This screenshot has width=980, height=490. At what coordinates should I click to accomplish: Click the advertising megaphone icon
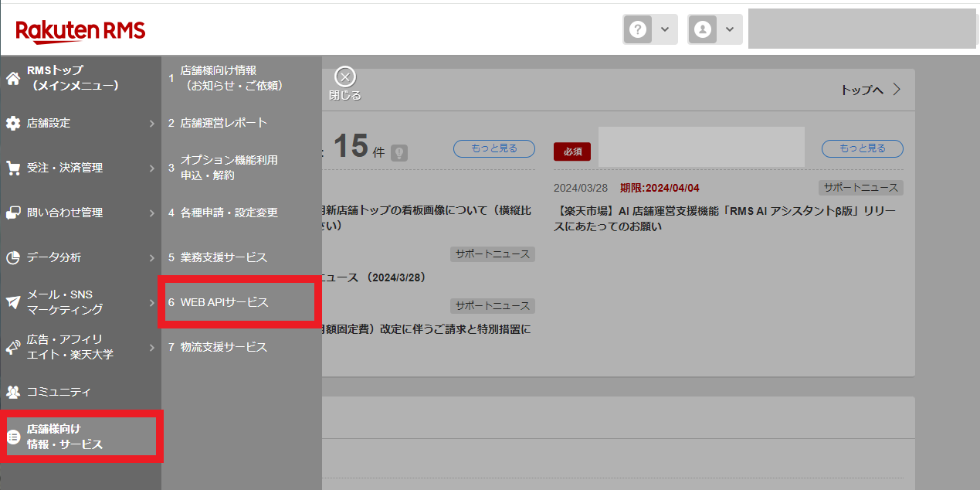click(x=13, y=347)
